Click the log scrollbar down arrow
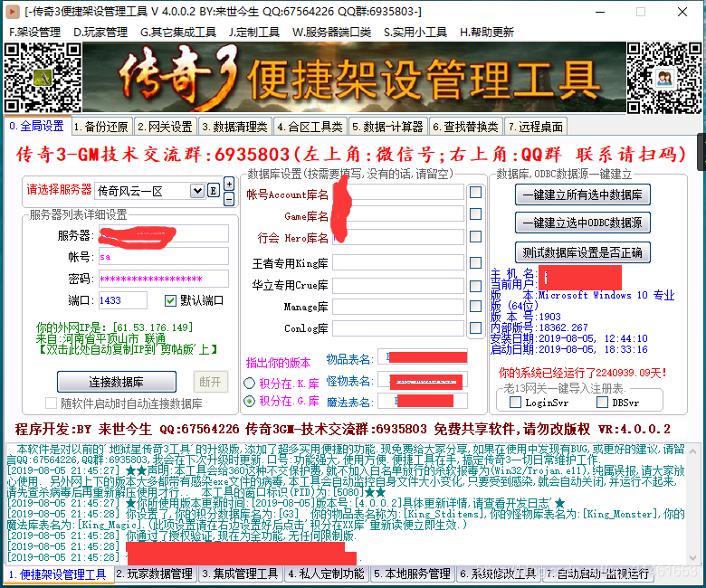The width and height of the screenshot is (706, 588). pyautogui.click(x=693, y=558)
